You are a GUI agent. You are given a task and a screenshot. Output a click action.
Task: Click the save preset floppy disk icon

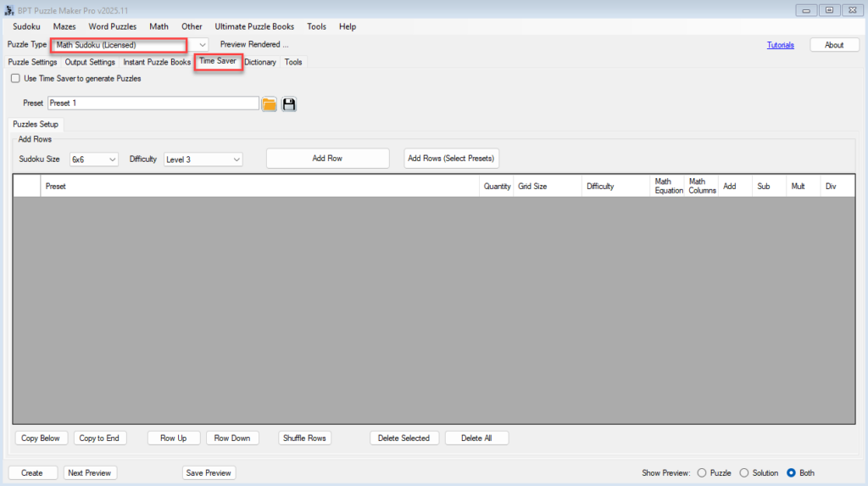point(289,103)
